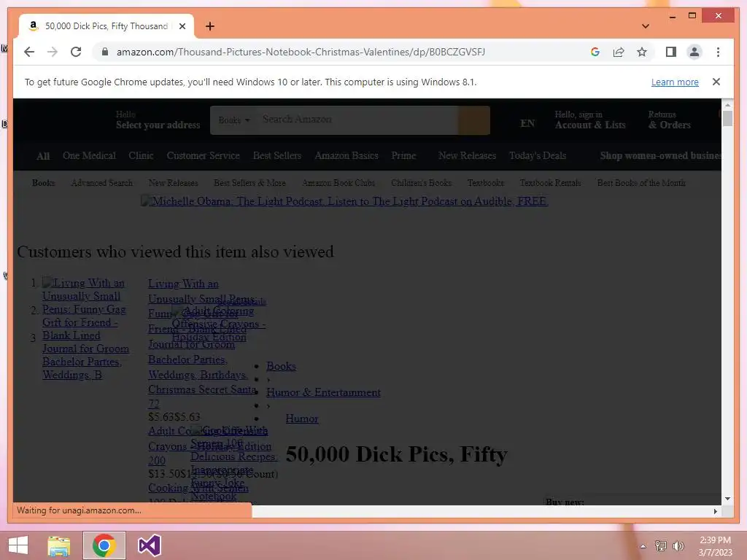This screenshot has width=747, height=560.
Task: Open Best Sellers & More
Action: tap(249, 183)
